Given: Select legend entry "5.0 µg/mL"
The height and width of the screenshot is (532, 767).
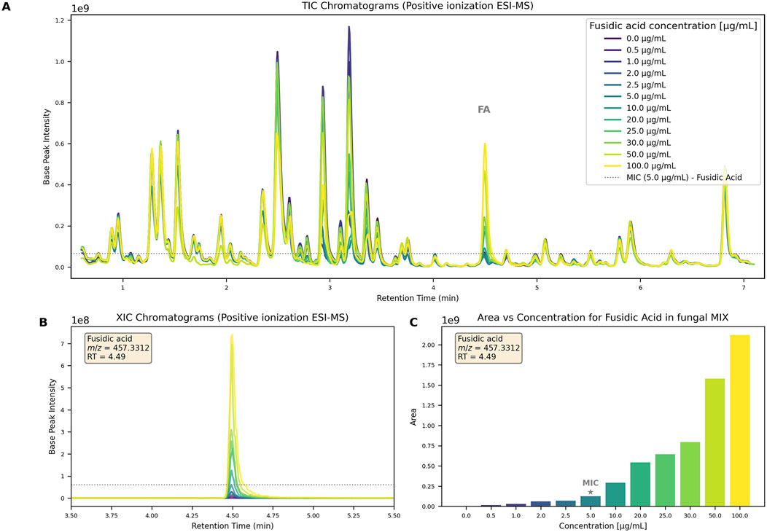Looking at the screenshot, I should point(634,96).
